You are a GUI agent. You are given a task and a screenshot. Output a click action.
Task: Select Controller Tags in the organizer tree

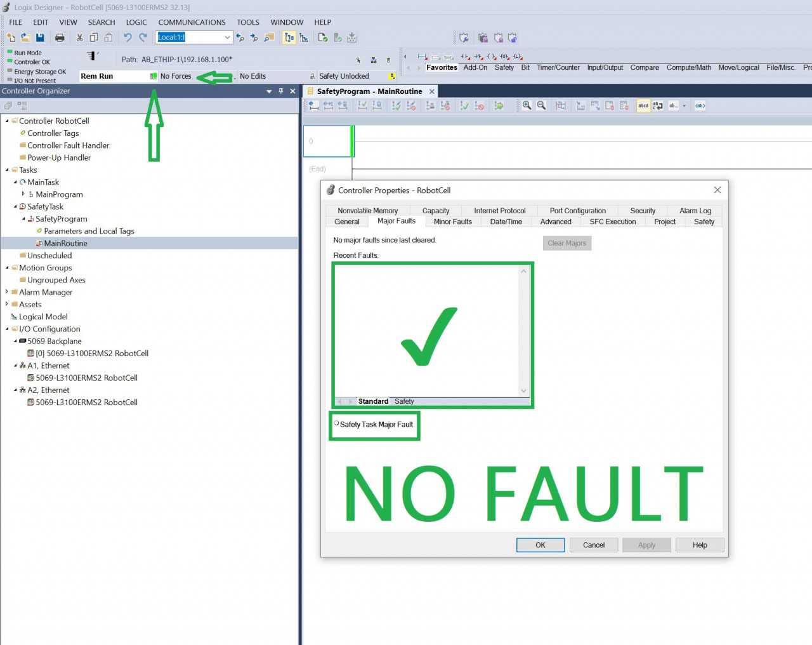coord(53,133)
